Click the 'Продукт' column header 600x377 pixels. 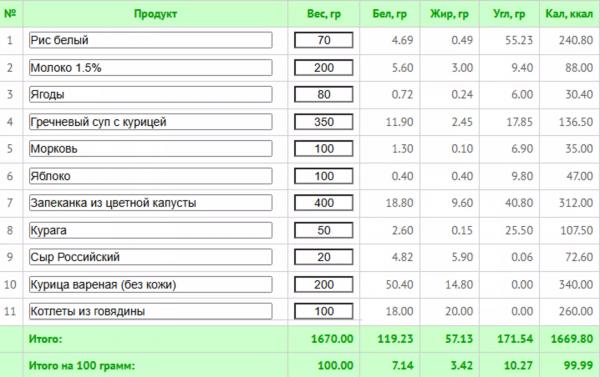point(155,14)
